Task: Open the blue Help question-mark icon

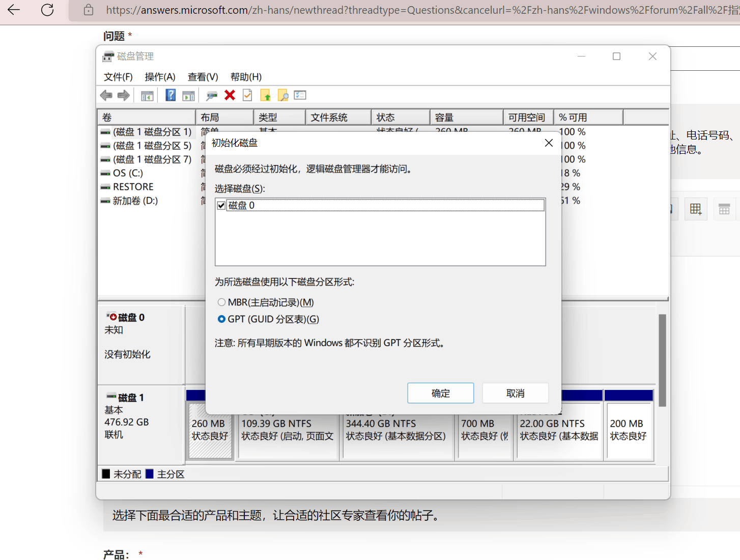Action: point(170,95)
